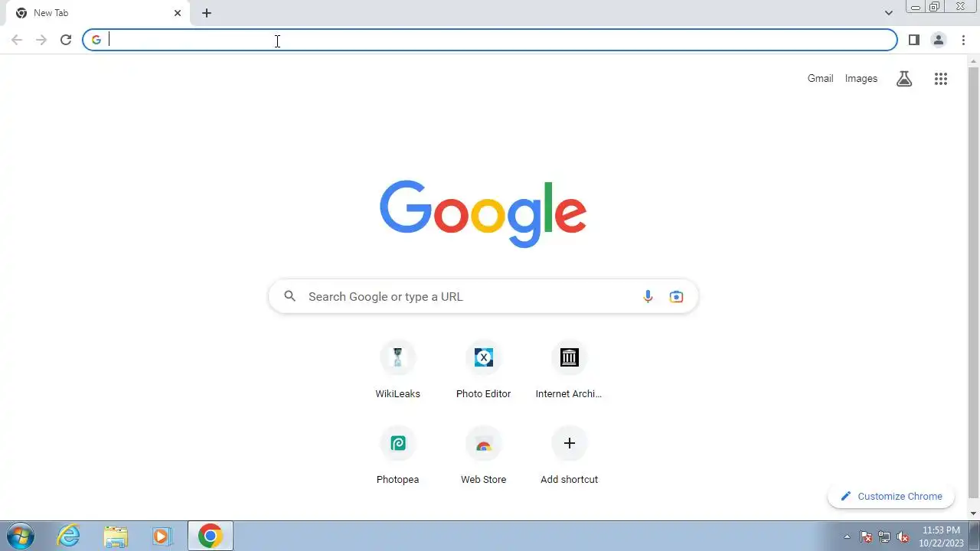Viewport: 980px width, 551px height.
Task: Open Chrome's three-dot menu
Action: [x=963, y=40]
